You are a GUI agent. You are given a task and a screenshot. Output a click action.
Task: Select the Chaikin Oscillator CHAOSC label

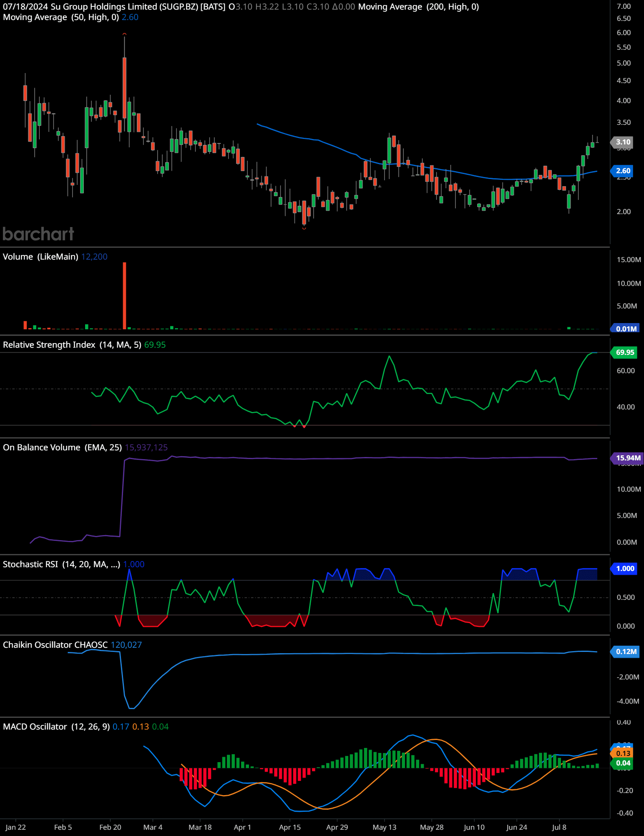point(55,645)
